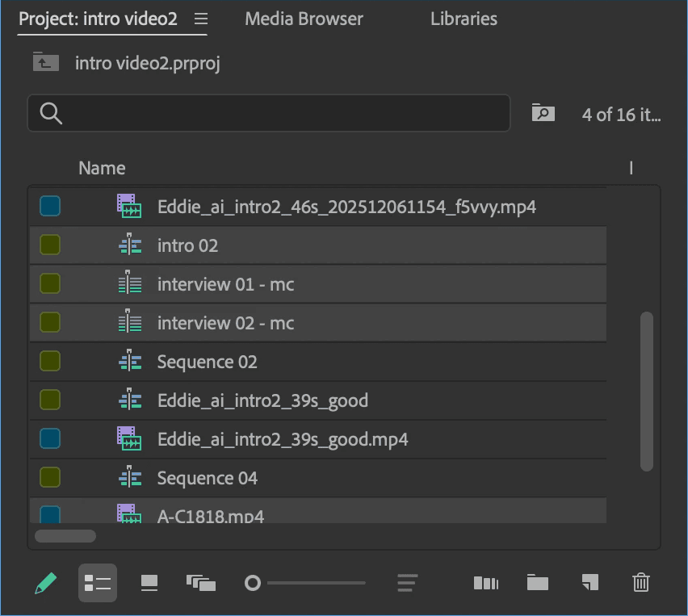Image resolution: width=688 pixels, height=616 pixels.
Task: Switch to List View
Action: pyautogui.click(x=98, y=583)
